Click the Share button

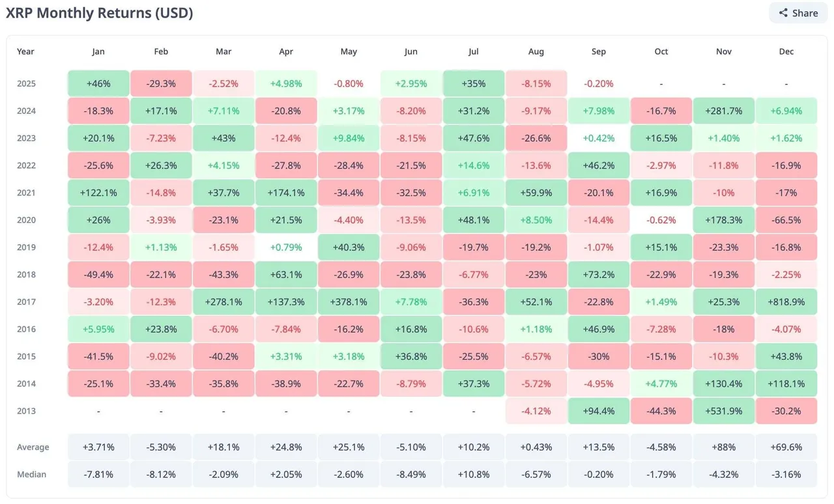point(798,13)
